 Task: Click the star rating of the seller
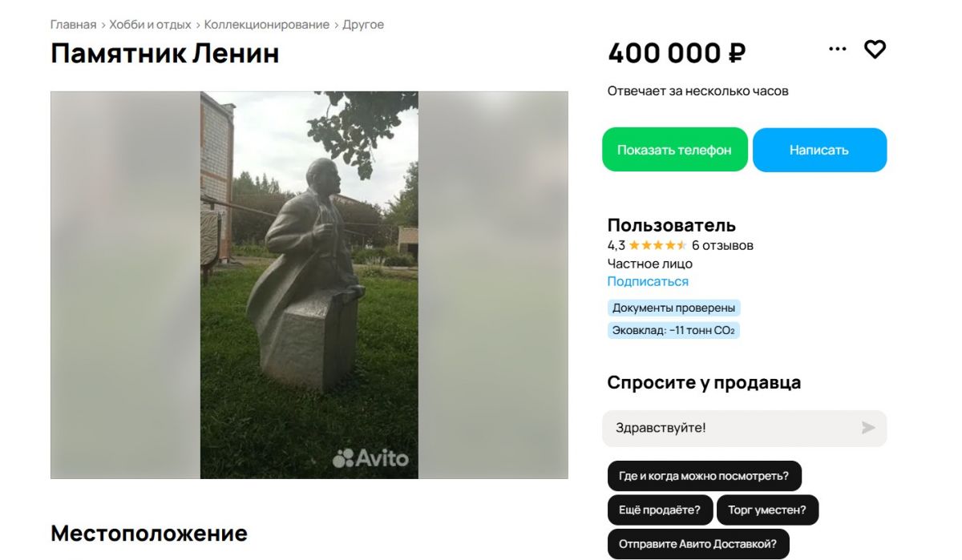(657, 245)
